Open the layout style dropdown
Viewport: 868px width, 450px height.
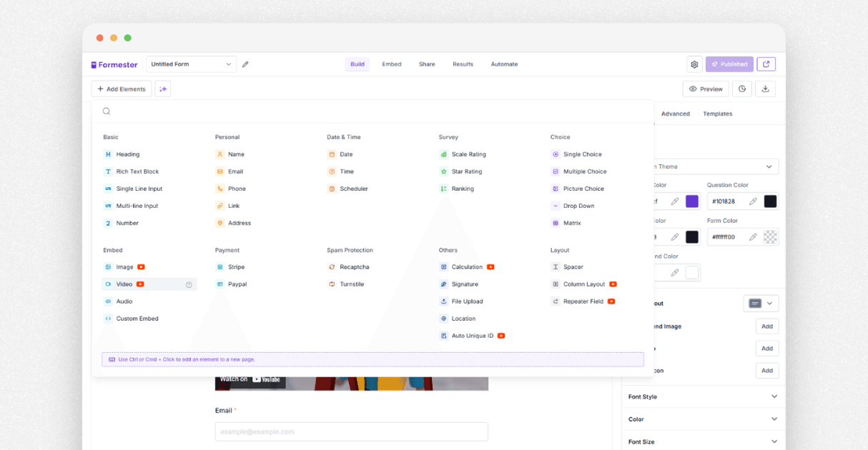coord(761,303)
